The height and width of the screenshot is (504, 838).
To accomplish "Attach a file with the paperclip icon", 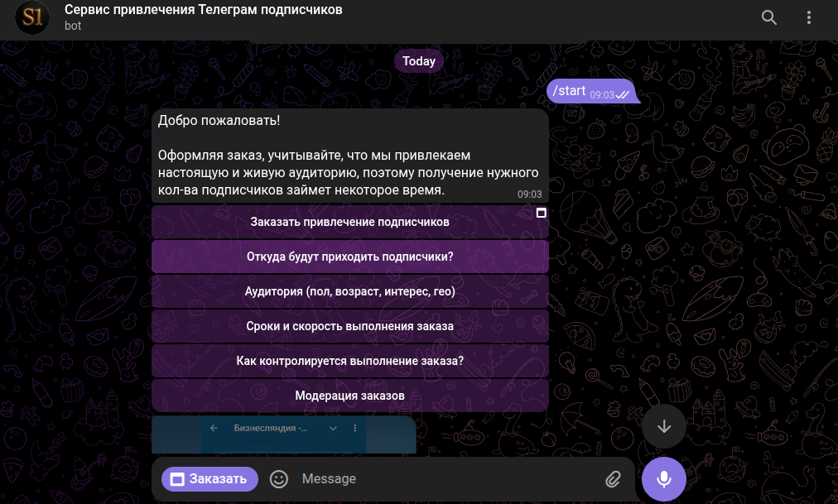I will pos(613,478).
